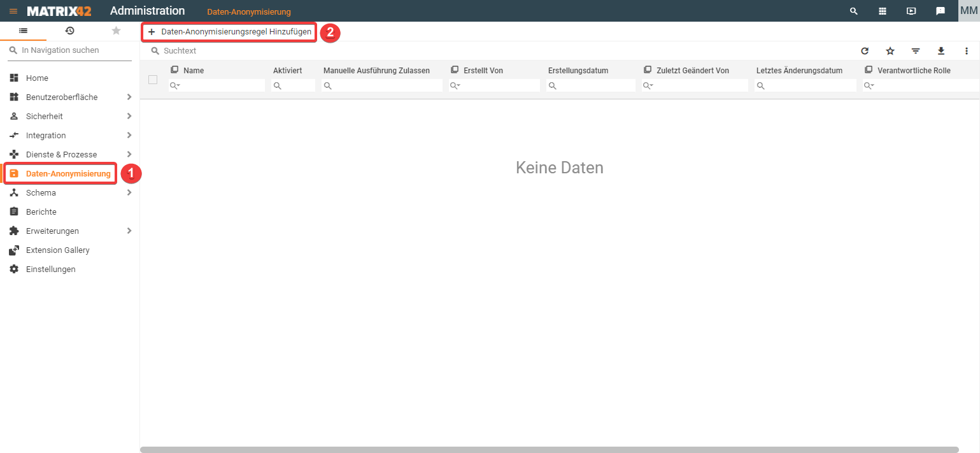Sort by Erstellt Von column header
The width and height of the screenshot is (980, 453).
483,71
